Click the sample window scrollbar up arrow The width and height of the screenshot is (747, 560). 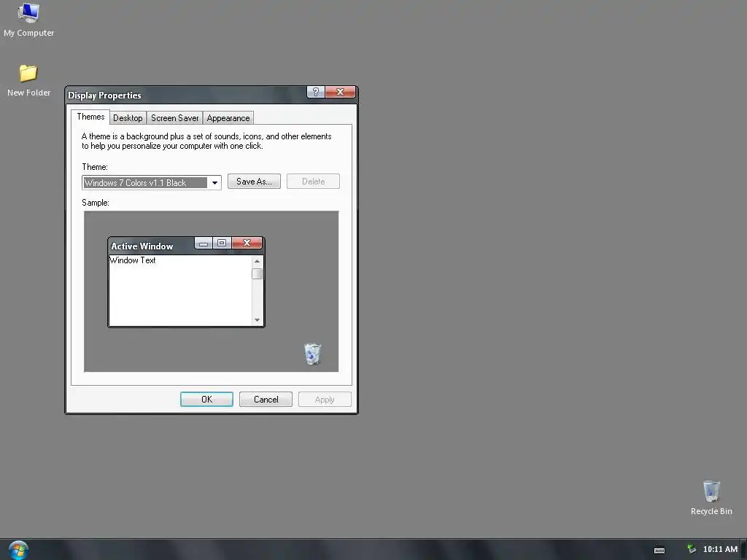[x=258, y=261]
